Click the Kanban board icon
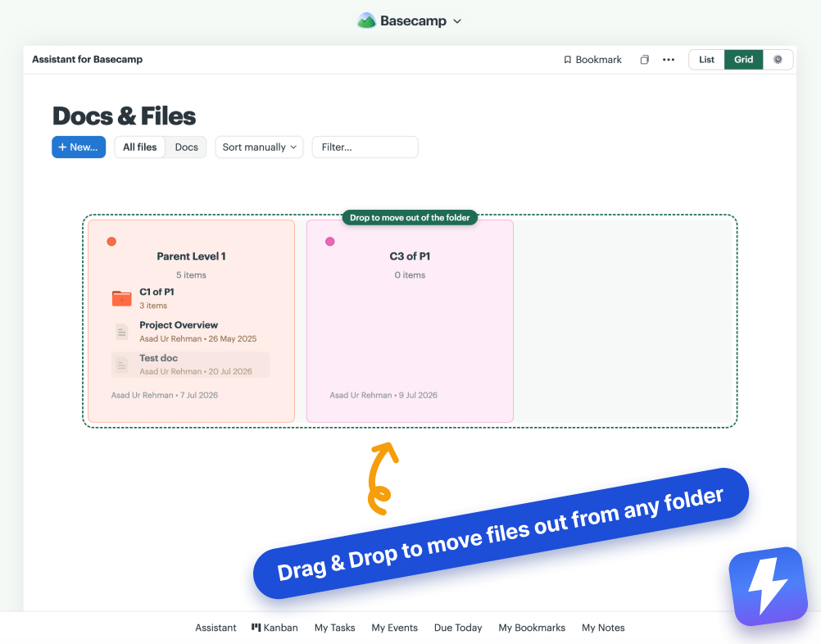Screen dimensions: 821x644 [x=256, y=627]
